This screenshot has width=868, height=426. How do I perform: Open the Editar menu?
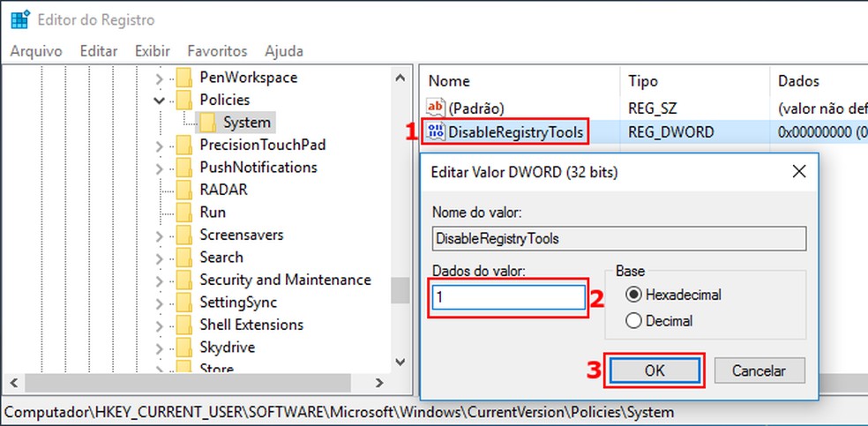pyautogui.click(x=99, y=51)
